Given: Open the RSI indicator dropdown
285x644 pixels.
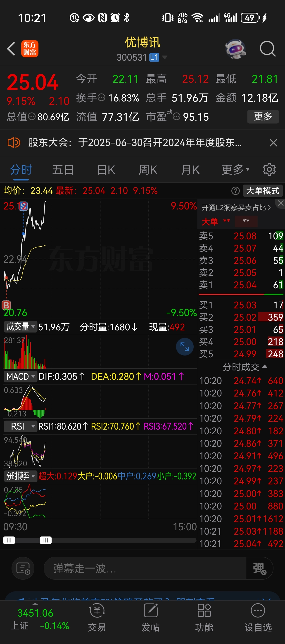Looking at the screenshot, I should (x=21, y=426).
